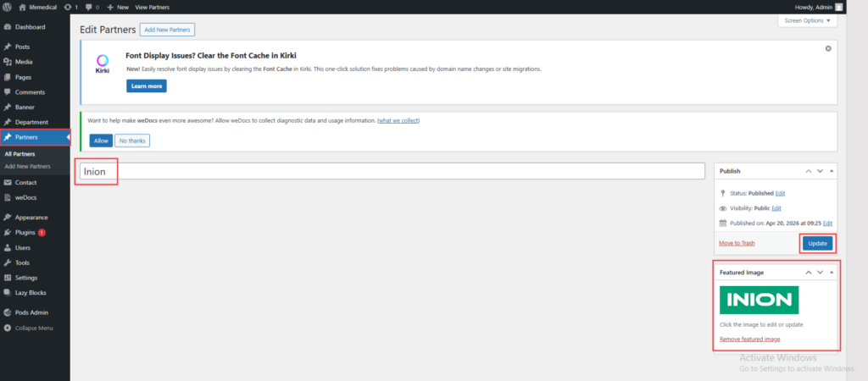Collapse the admin menu
868x381 pixels.
(35, 328)
